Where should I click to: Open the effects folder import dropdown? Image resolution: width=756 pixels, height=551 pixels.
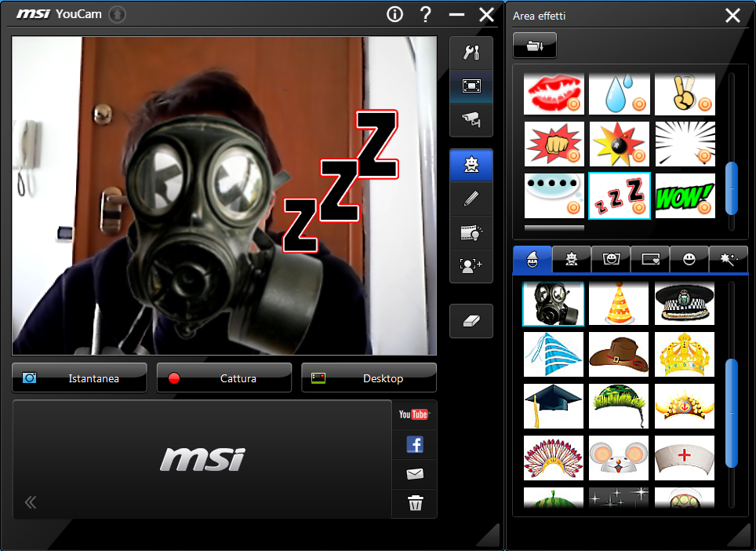[535, 46]
